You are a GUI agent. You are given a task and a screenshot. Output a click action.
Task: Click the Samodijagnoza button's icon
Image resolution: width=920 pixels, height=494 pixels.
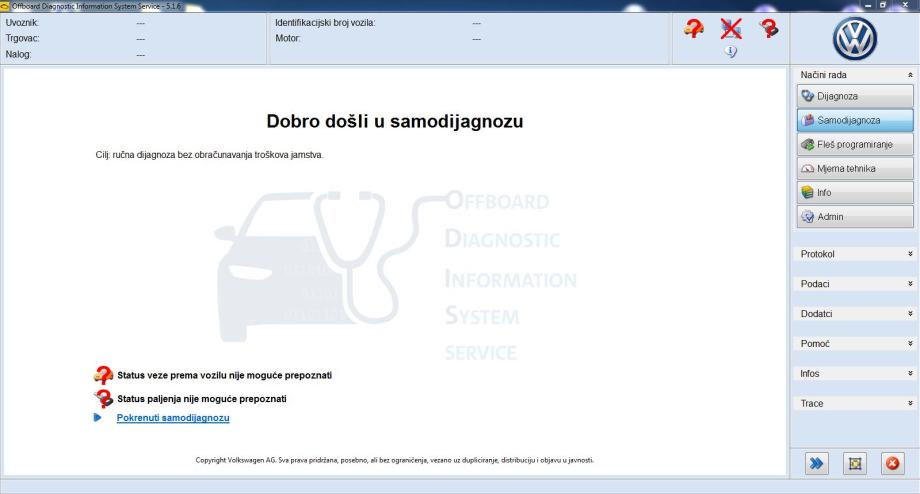808,120
